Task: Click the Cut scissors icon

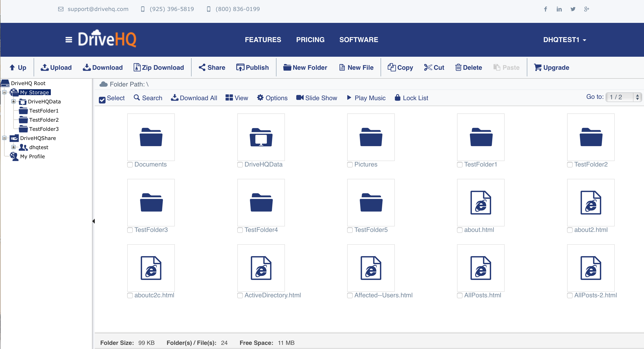Action: pos(428,67)
